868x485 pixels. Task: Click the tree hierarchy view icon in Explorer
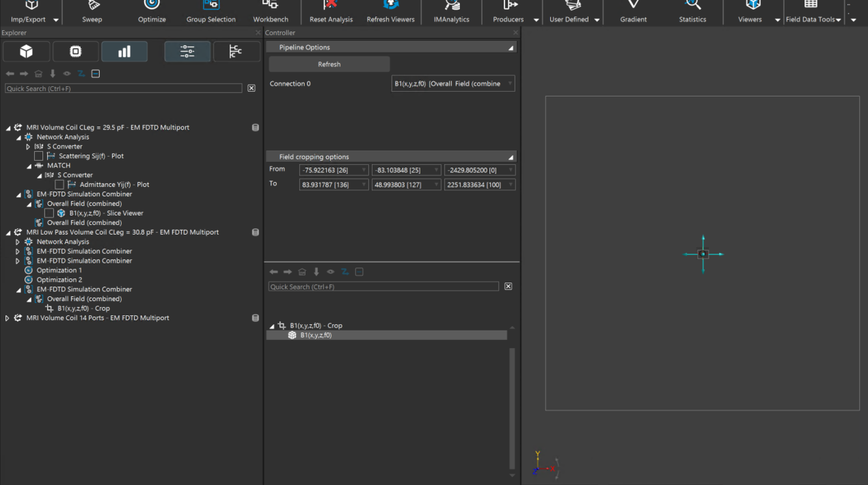tap(236, 51)
